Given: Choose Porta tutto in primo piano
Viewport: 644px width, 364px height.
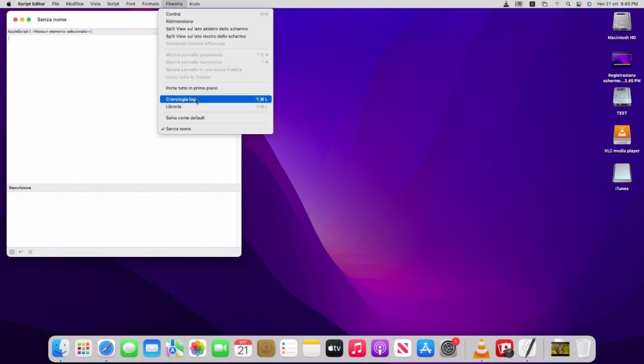Looking at the screenshot, I should click(x=192, y=88).
